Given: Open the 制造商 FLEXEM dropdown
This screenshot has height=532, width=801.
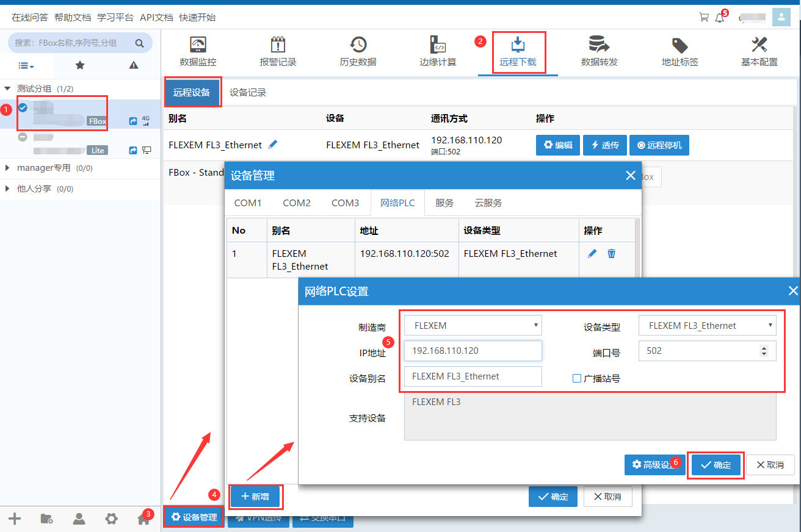Looking at the screenshot, I should tap(473, 325).
